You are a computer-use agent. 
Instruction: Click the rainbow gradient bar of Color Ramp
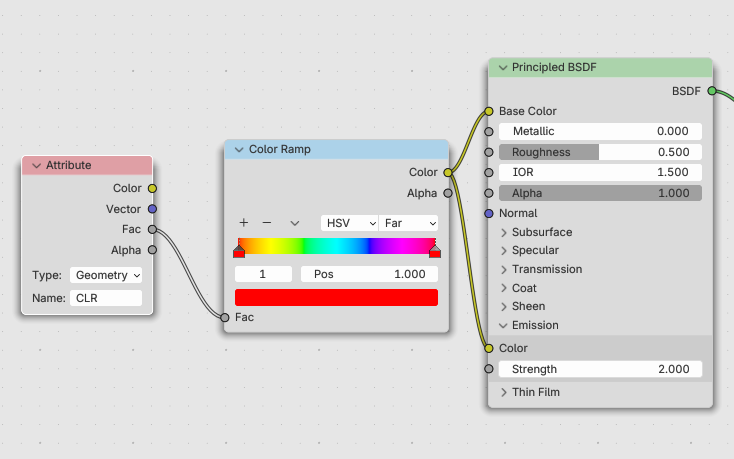(x=337, y=246)
